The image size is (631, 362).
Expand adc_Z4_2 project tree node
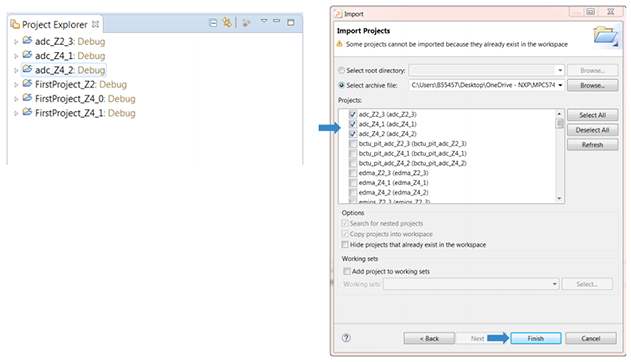[16, 70]
